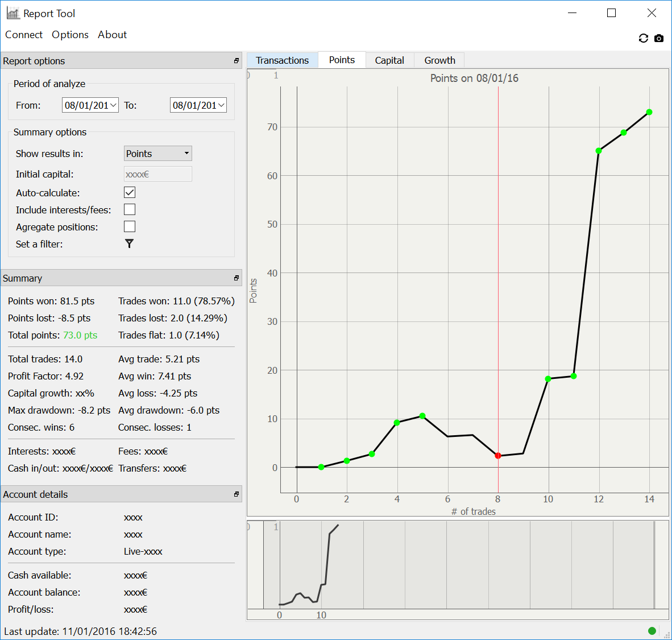
Task: Open the From date dropdown
Action: tap(114, 105)
